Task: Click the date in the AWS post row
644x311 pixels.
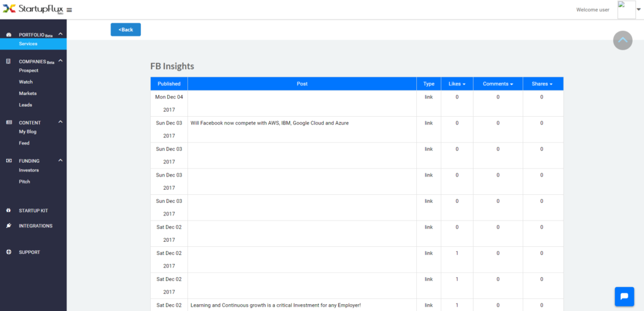Action: 169,129
